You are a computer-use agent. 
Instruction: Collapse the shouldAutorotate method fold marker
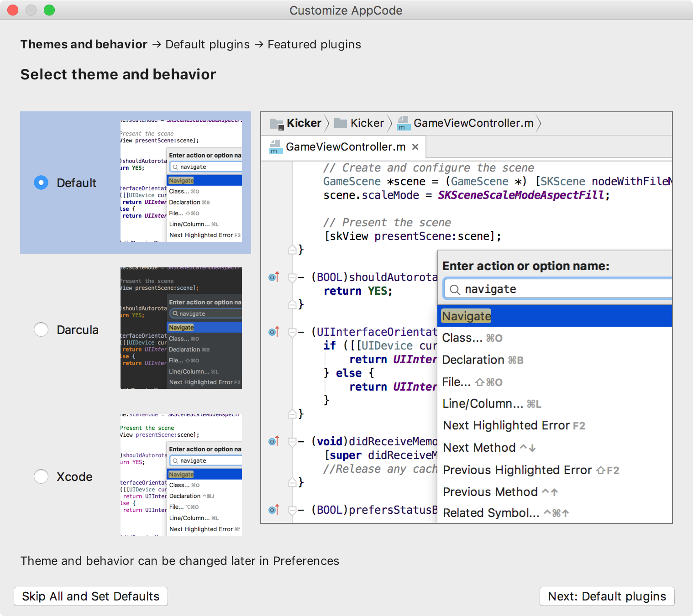coord(292,277)
